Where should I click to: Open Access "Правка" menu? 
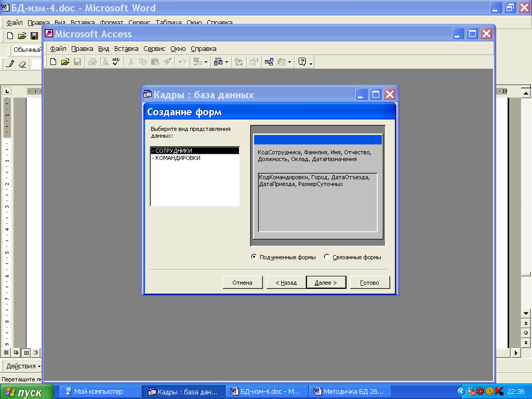(x=82, y=48)
